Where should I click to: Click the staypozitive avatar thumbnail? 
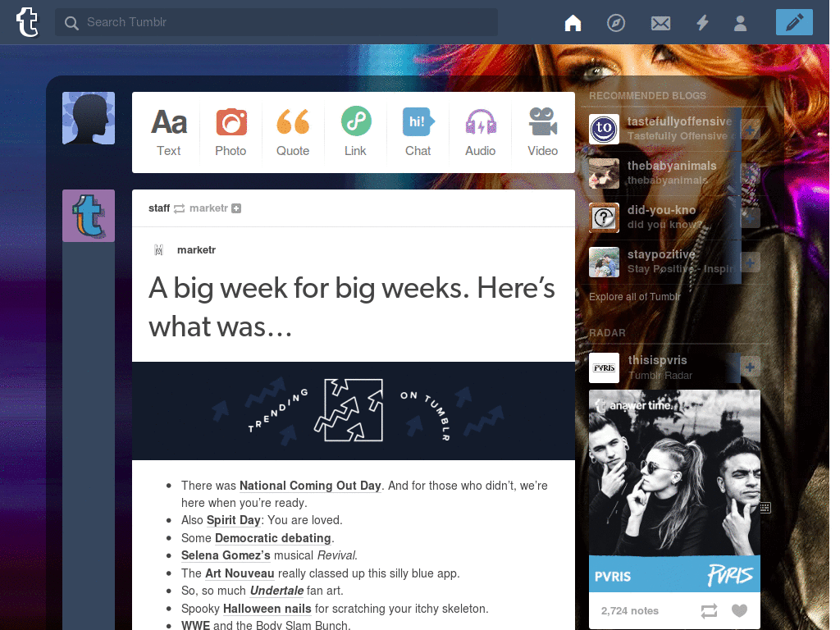[604, 262]
